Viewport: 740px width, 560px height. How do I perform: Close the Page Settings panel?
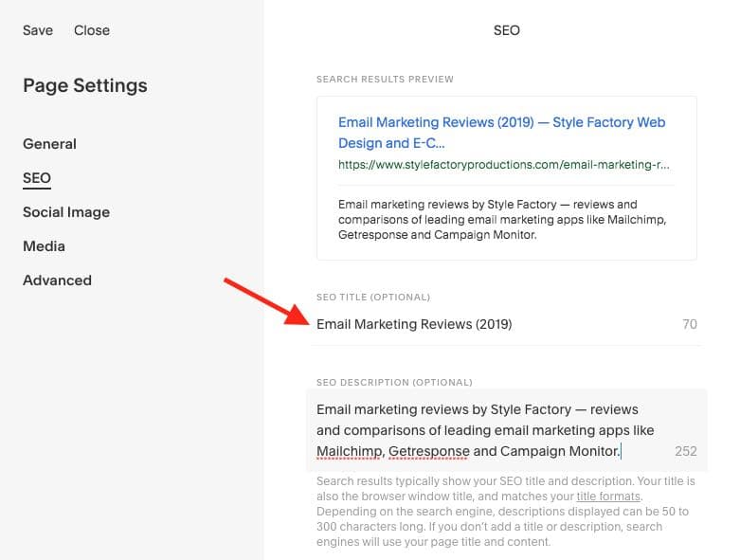[x=92, y=30]
